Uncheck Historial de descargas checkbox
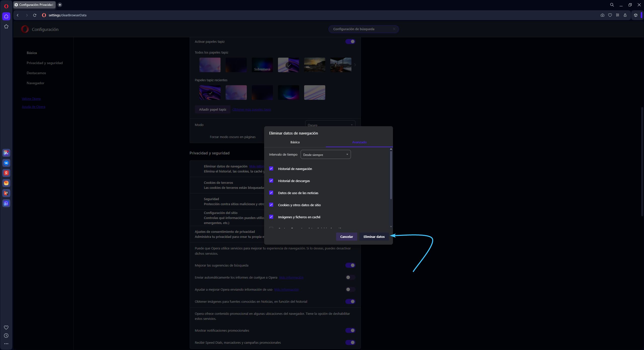This screenshot has height=350, width=644. pyautogui.click(x=271, y=181)
